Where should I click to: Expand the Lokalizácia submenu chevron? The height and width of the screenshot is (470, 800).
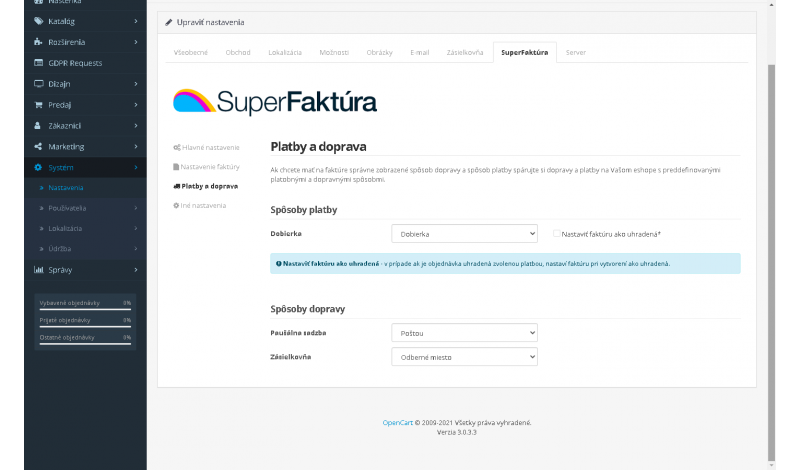(136, 229)
